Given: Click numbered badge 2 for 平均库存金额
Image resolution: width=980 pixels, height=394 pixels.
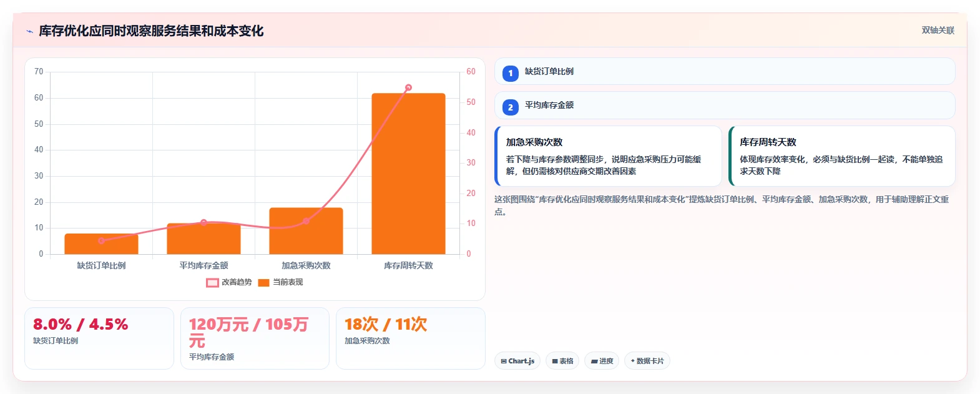Looking at the screenshot, I should coord(510,107).
